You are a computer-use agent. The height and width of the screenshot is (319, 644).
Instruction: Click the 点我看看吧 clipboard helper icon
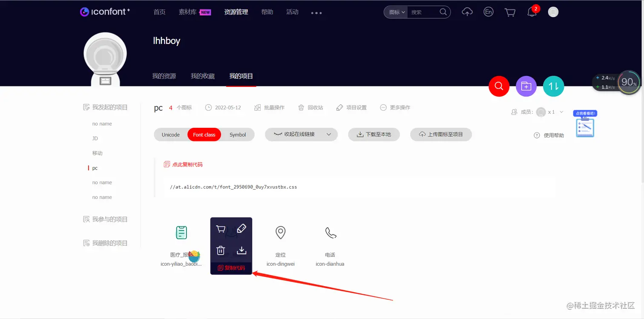pyautogui.click(x=585, y=124)
